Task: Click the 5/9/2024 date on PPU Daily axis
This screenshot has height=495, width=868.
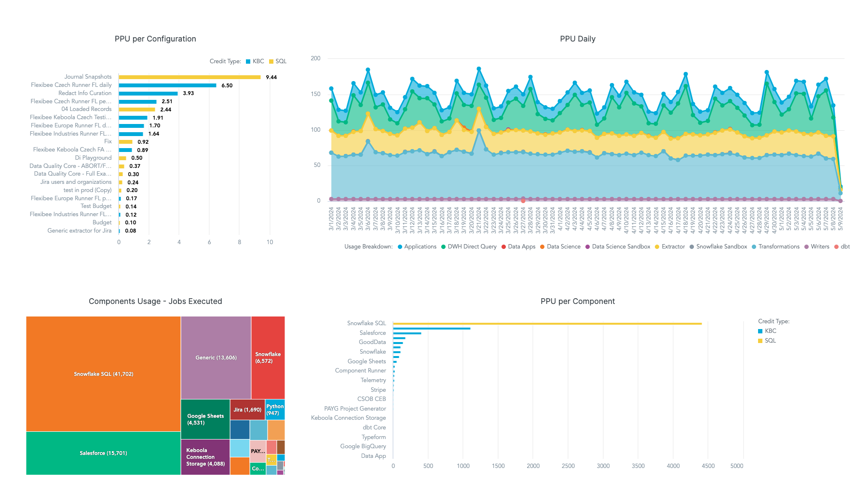Action: (x=841, y=219)
